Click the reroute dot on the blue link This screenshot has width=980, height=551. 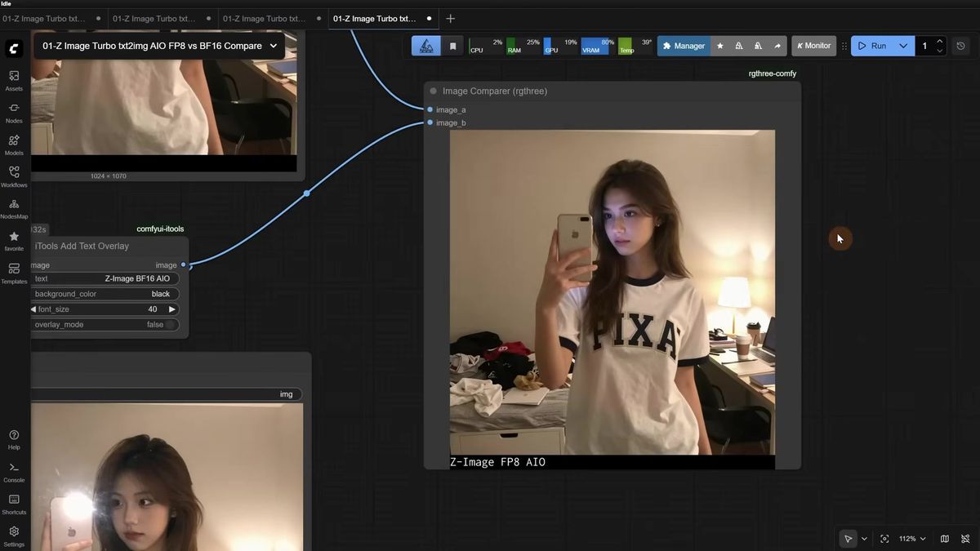coord(306,193)
